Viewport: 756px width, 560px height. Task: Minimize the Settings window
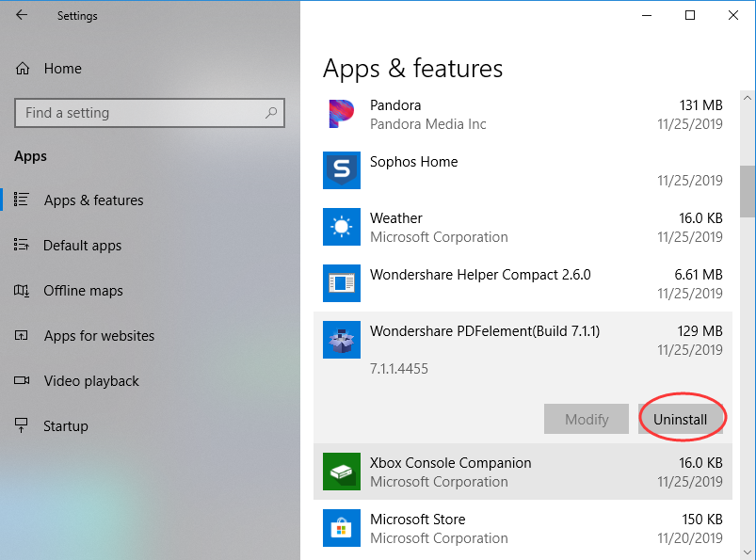(647, 15)
